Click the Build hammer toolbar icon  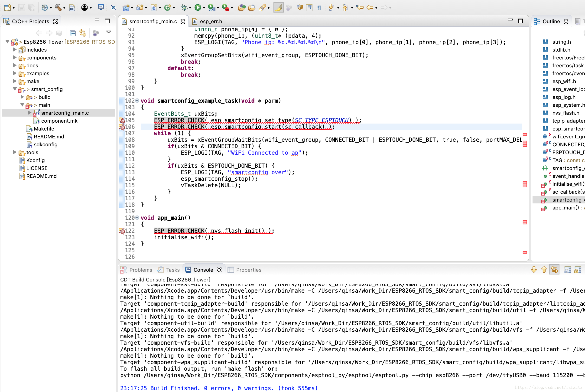58,7
